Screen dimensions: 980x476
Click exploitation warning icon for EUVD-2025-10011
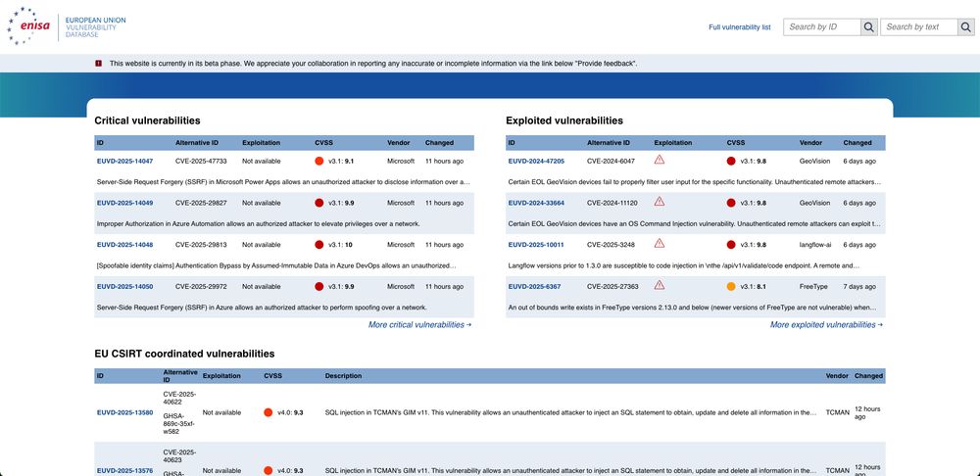[x=659, y=244]
